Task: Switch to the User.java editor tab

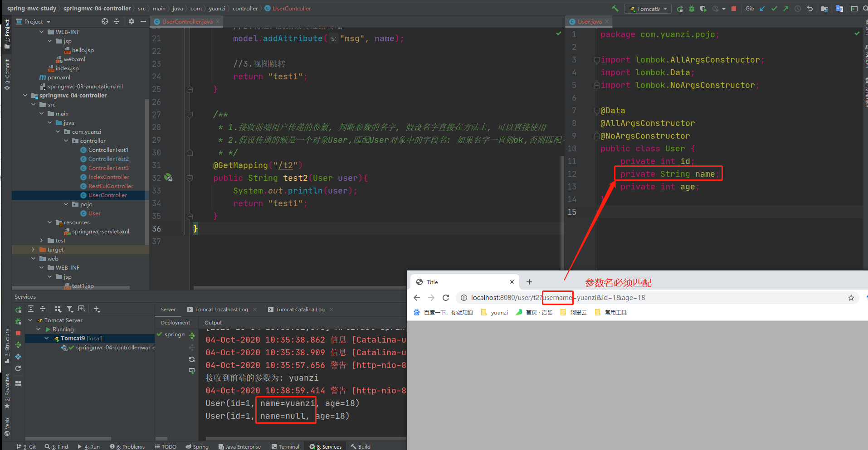Action: (589, 21)
